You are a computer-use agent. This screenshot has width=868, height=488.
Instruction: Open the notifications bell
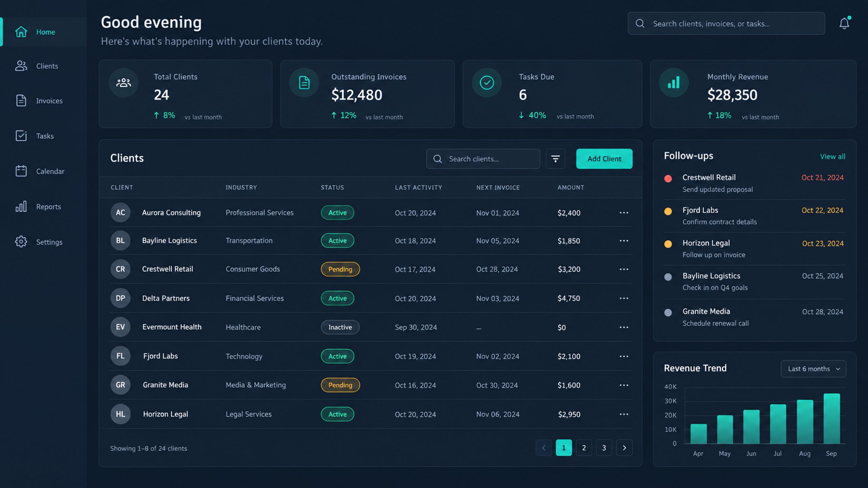844,23
